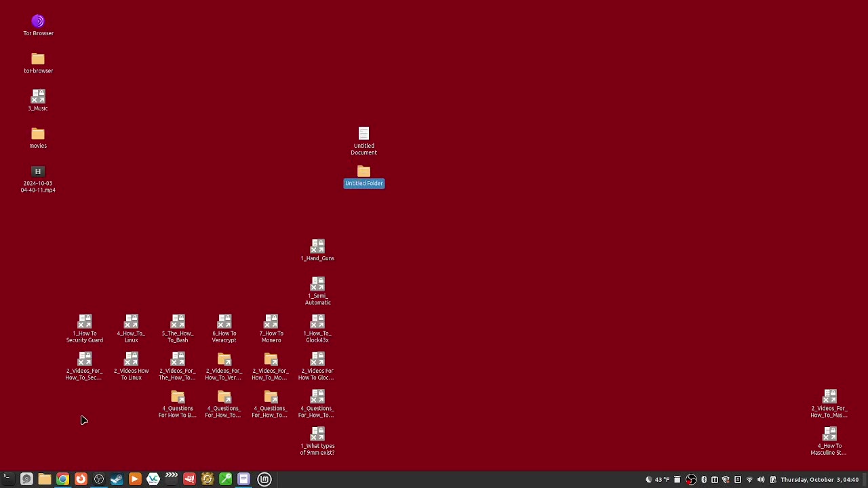Select the Untitled Document file

pyautogui.click(x=363, y=141)
